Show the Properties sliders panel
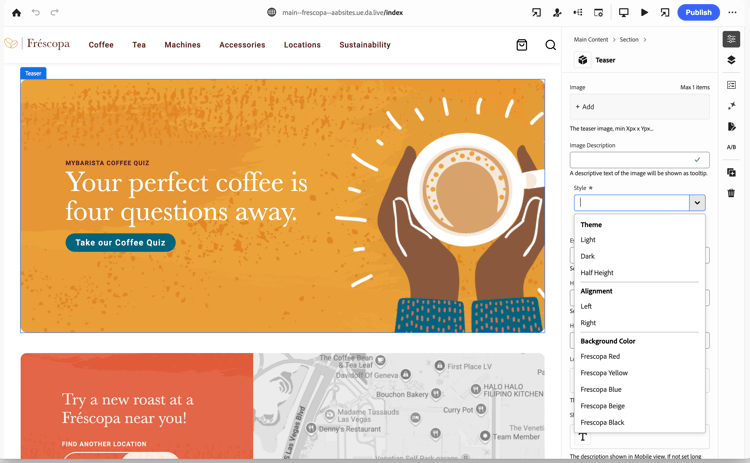 tap(731, 39)
